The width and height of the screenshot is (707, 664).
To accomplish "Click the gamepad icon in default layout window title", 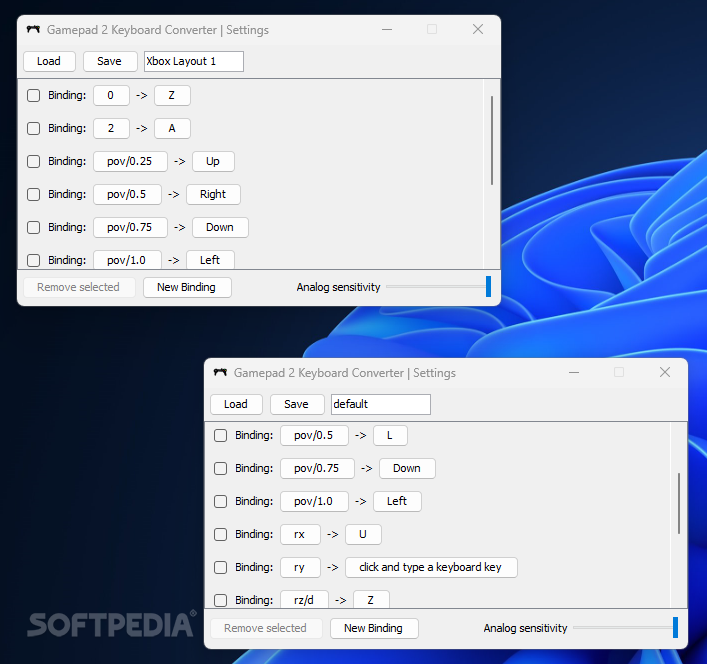I will (x=220, y=372).
